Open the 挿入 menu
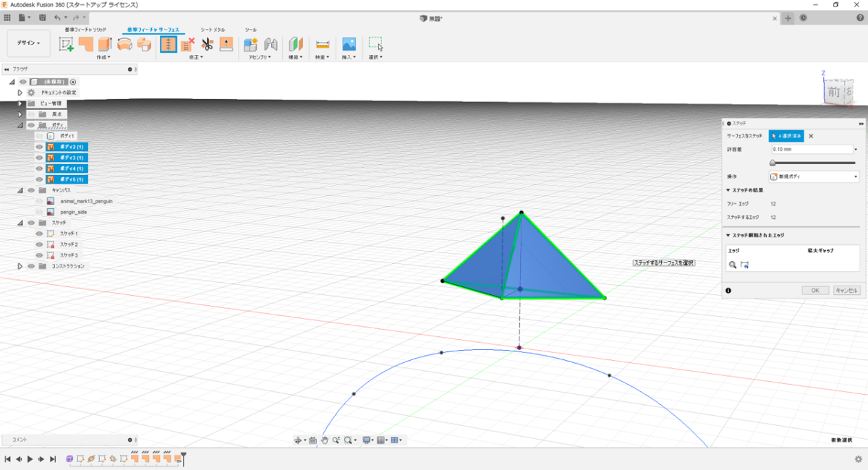Image resolution: width=868 pixels, height=470 pixels. [x=349, y=57]
